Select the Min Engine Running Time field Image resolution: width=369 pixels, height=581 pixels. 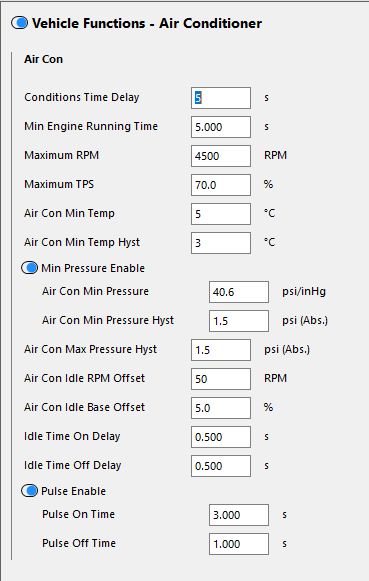point(221,127)
